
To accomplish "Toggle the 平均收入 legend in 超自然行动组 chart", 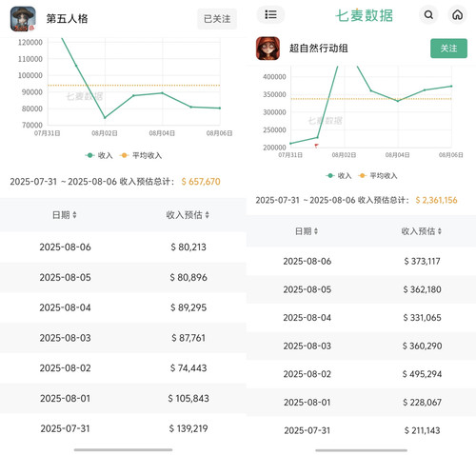I will pos(378,175).
